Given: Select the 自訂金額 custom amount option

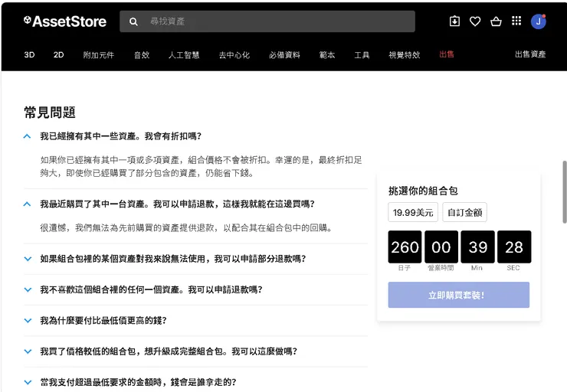Looking at the screenshot, I should 464,212.
